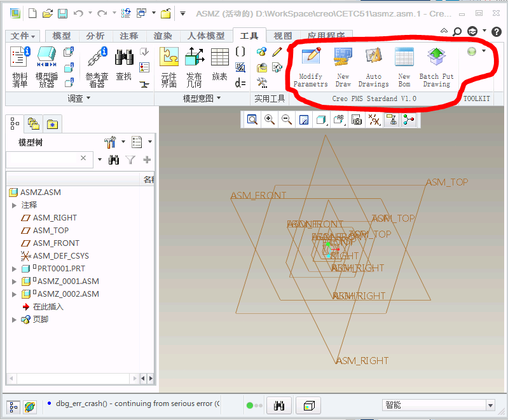The height and width of the screenshot is (420, 508).
Task: Run Batch Put Drawing tool
Action: (x=436, y=67)
